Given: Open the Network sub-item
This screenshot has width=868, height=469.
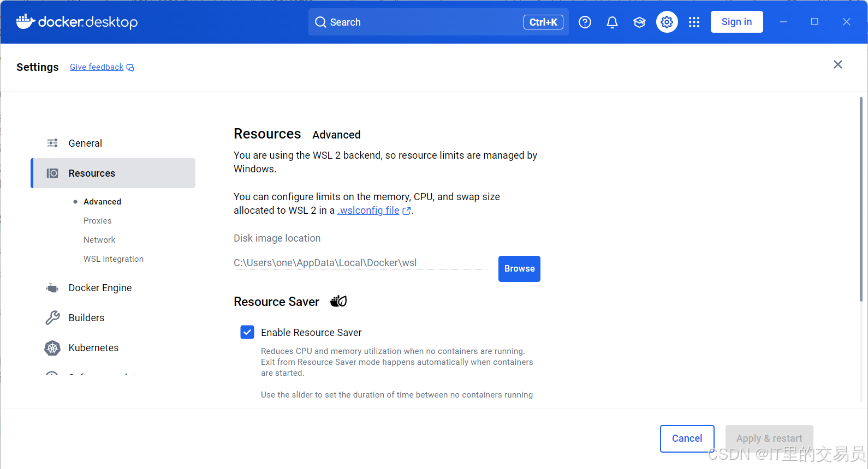Looking at the screenshot, I should [x=99, y=240].
